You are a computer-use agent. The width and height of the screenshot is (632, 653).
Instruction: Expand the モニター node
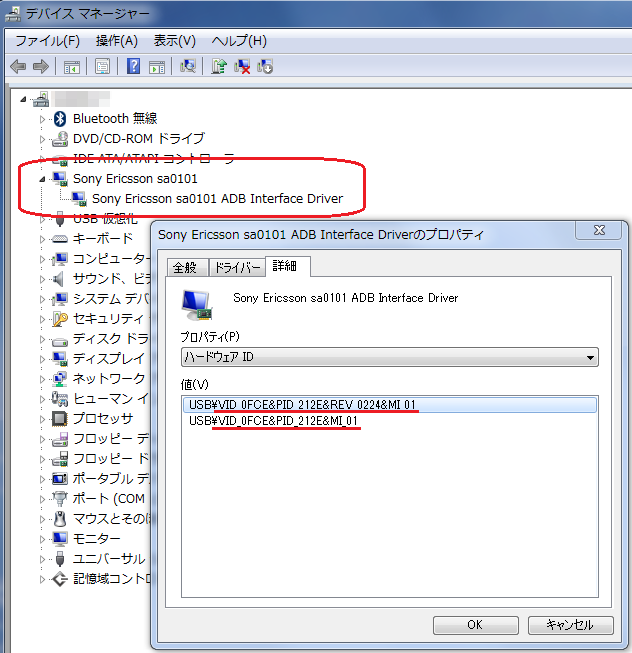[42, 539]
